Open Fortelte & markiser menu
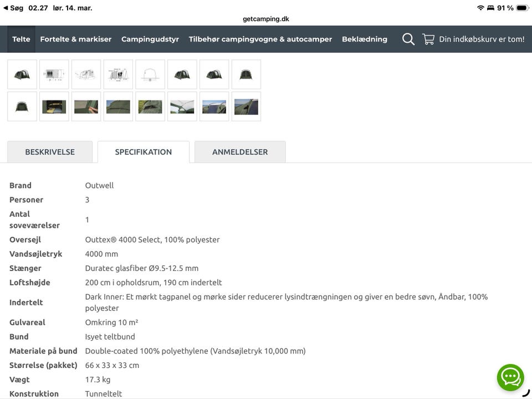 [x=76, y=39]
